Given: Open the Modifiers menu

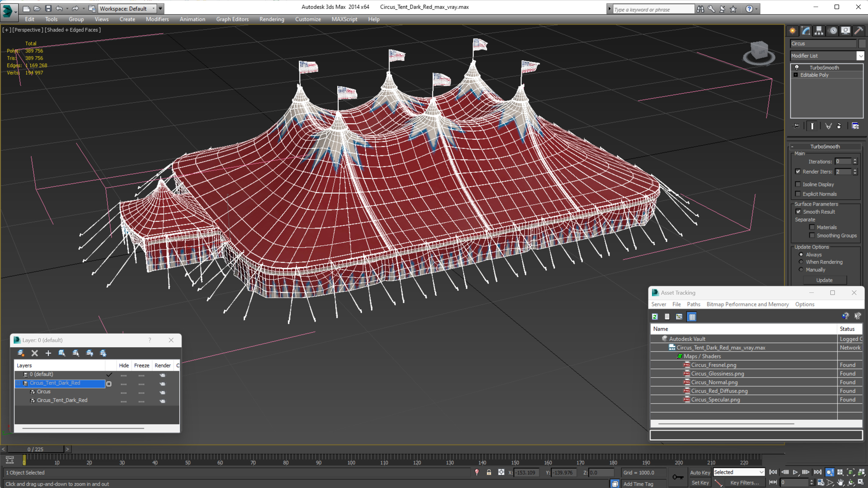Looking at the screenshot, I should [x=157, y=19].
